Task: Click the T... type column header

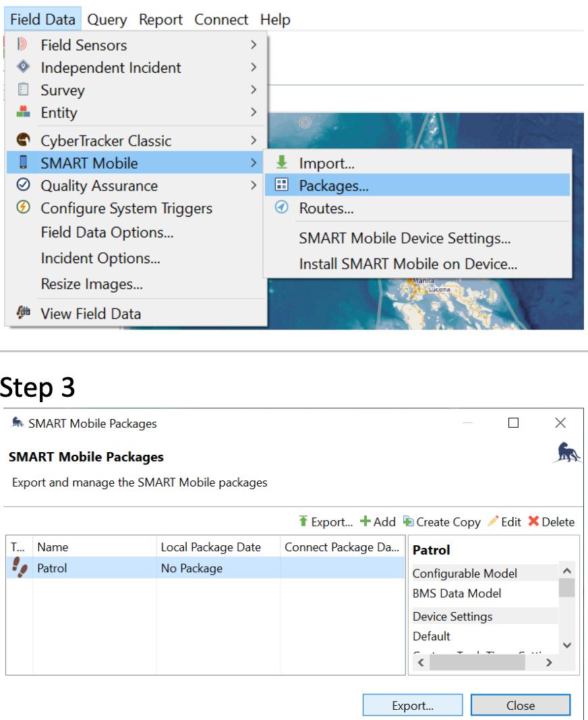Action: coord(20,547)
